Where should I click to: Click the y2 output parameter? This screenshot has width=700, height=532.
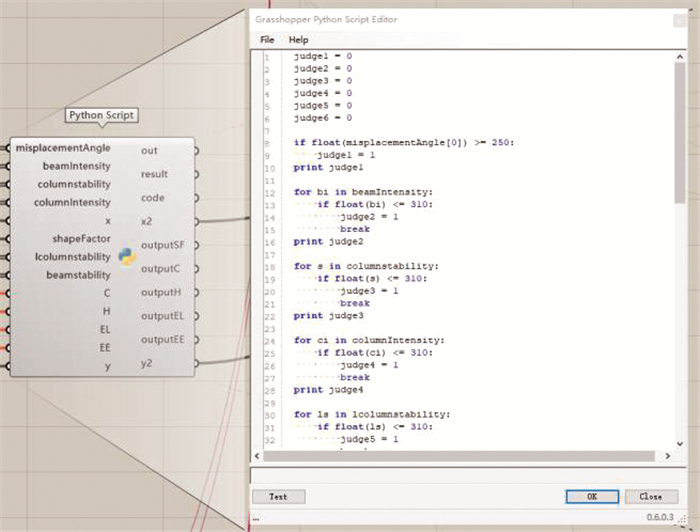(147, 364)
